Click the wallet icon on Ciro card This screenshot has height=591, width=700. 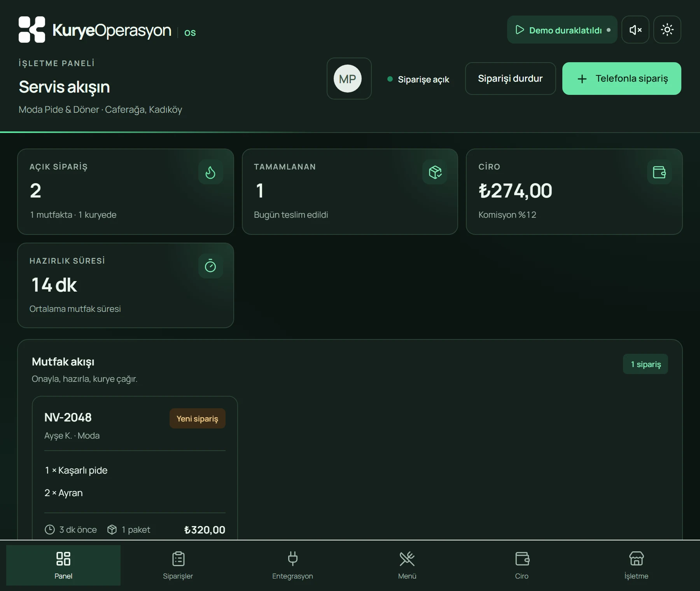tap(659, 172)
